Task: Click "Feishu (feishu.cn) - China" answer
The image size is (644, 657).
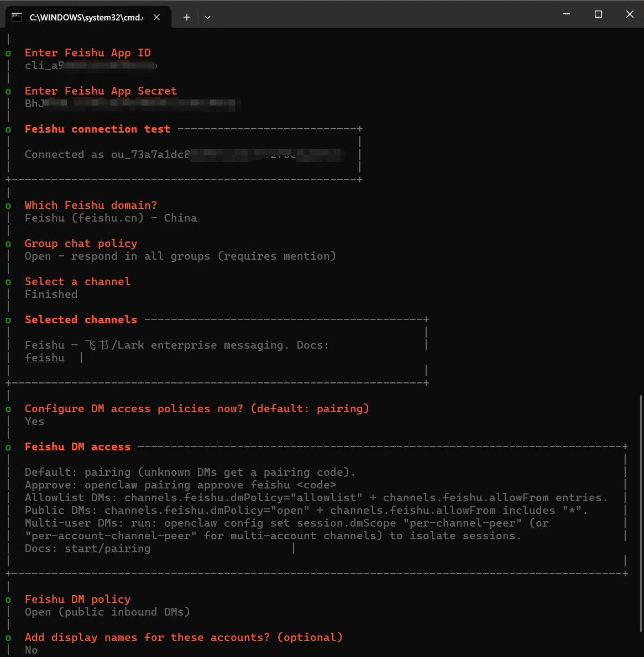Action: tap(111, 218)
